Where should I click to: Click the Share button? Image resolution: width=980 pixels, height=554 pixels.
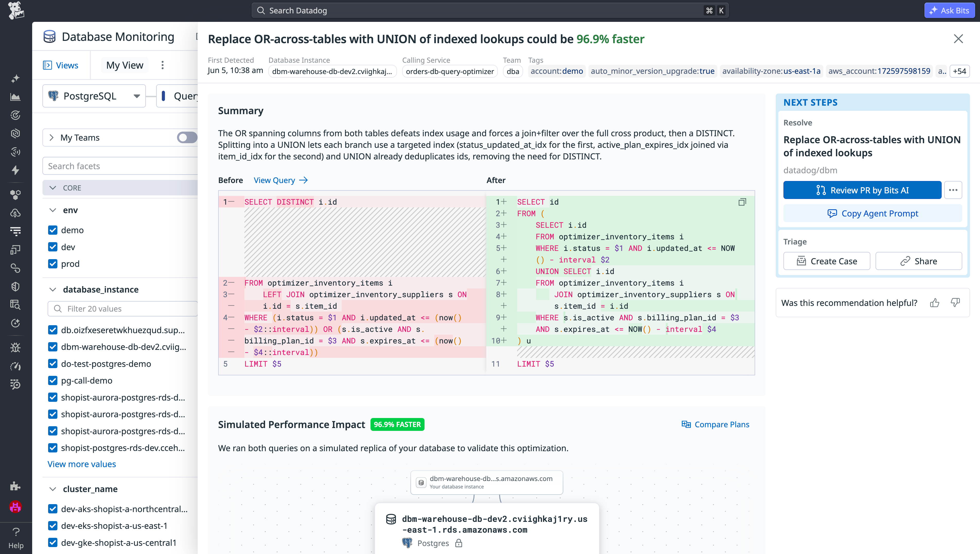[x=918, y=261]
